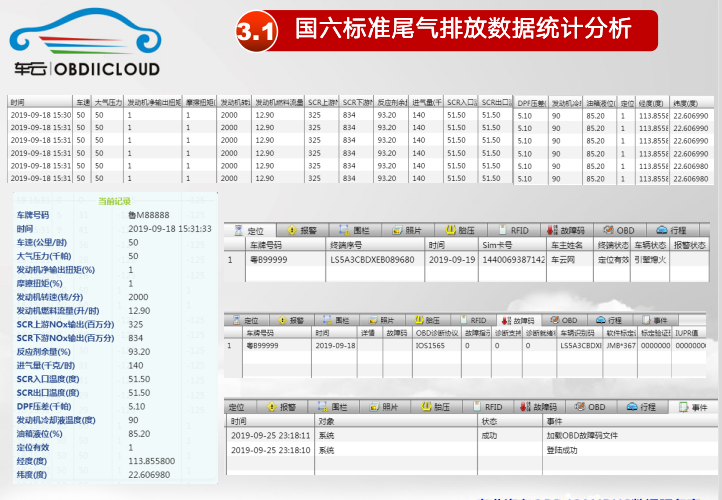The width and height of the screenshot is (722, 500).
Task: Click OBD诊断协议 column header
Action: pyautogui.click(x=437, y=333)
